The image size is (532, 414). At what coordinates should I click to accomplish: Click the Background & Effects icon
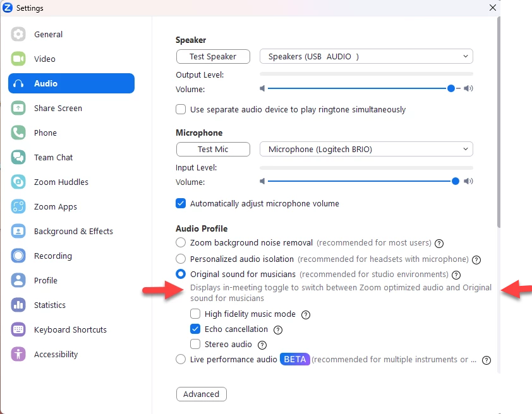(x=18, y=232)
